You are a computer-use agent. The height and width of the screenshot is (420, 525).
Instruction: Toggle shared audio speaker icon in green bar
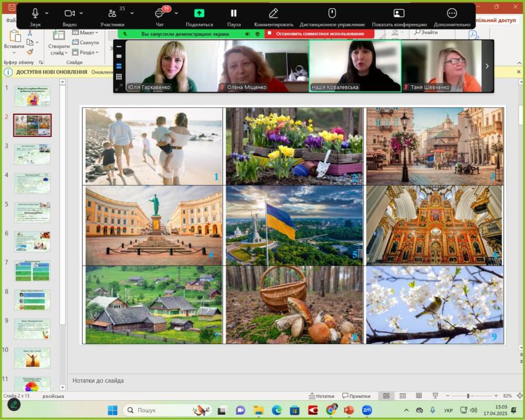coord(247,34)
